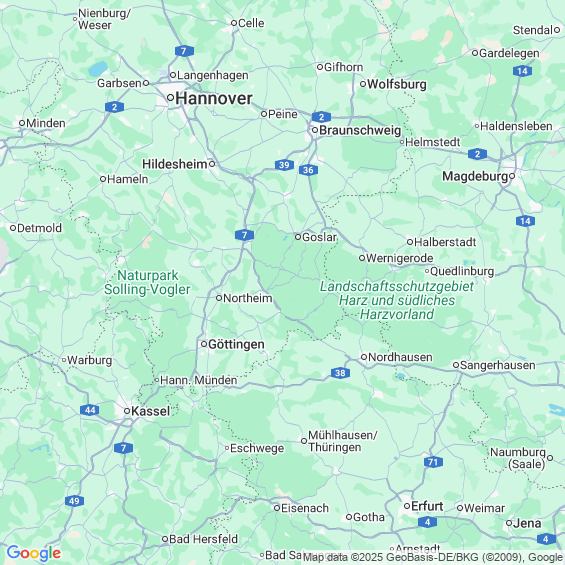Viewport: 565px width, 565px height.
Task: Click the A44 highway shield near Kassel
Action: [x=90, y=410]
